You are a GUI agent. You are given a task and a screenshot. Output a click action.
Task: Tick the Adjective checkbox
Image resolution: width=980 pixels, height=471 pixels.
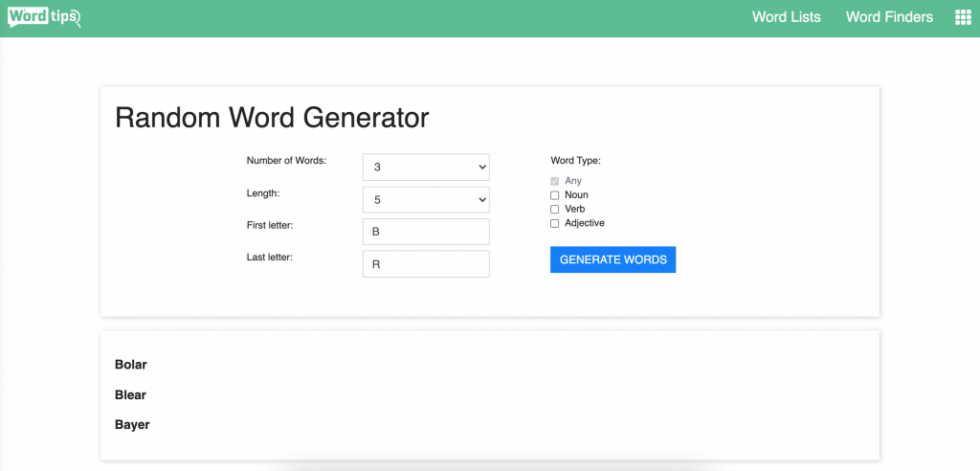(555, 223)
